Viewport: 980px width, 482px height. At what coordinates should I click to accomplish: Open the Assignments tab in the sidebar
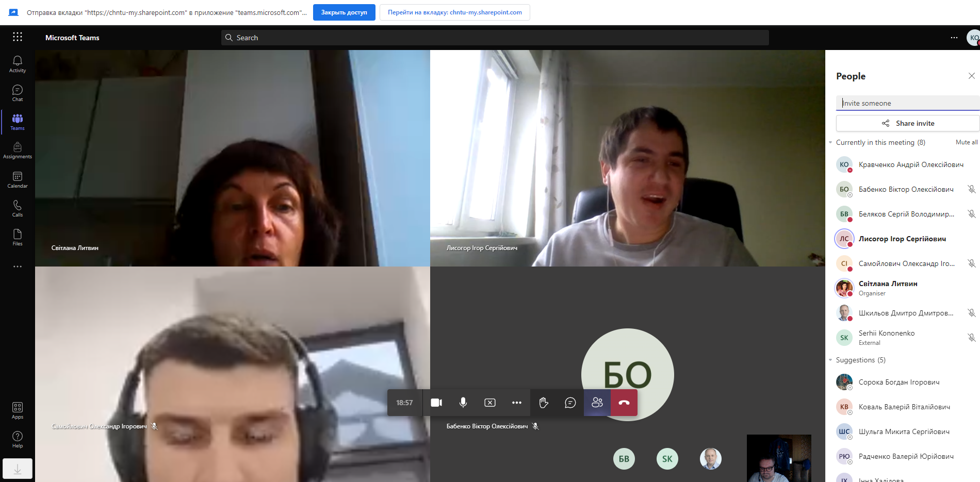tap(17, 151)
